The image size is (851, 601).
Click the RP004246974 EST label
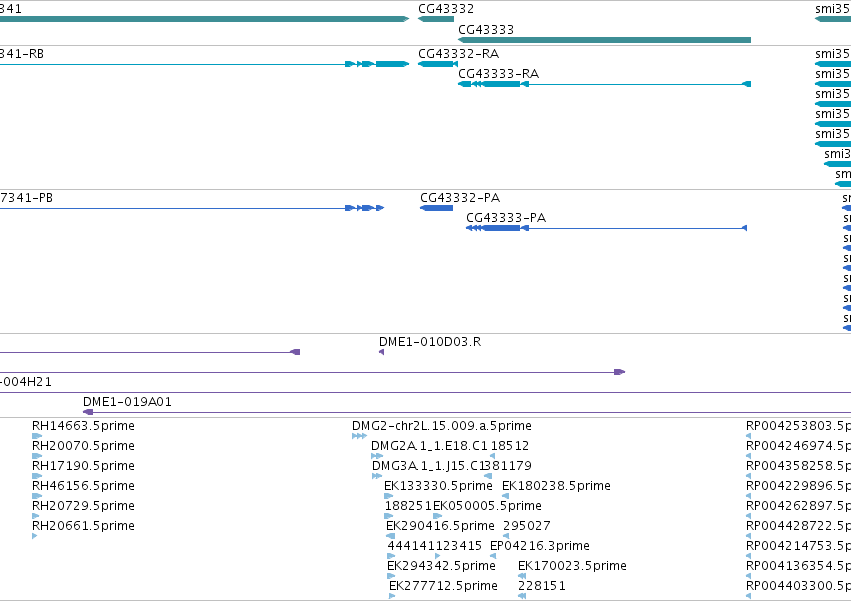pyautogui.click(x=798, y=446)
